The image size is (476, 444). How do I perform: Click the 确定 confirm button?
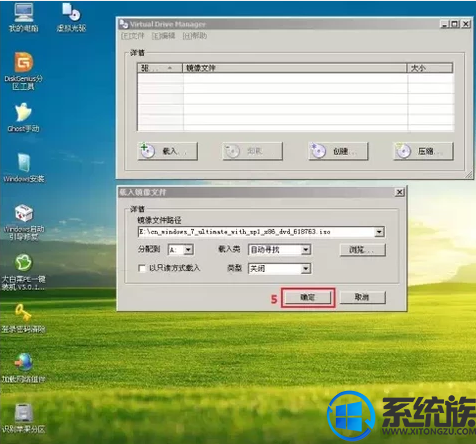308,297
